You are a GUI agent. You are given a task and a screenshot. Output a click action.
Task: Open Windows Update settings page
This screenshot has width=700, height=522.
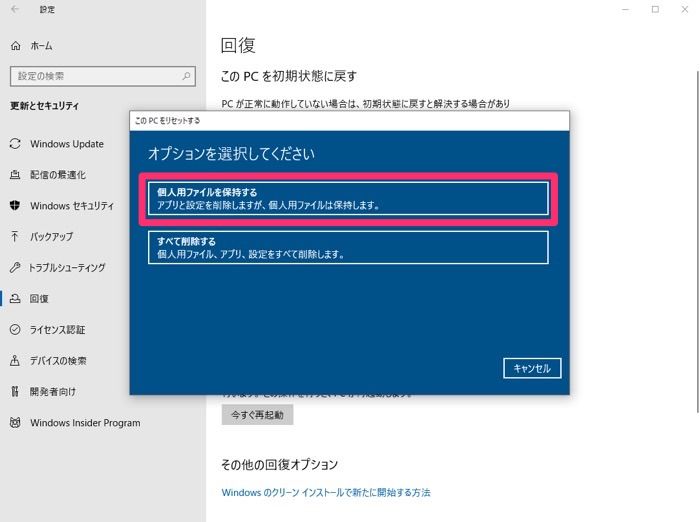[x=67, y=144]
